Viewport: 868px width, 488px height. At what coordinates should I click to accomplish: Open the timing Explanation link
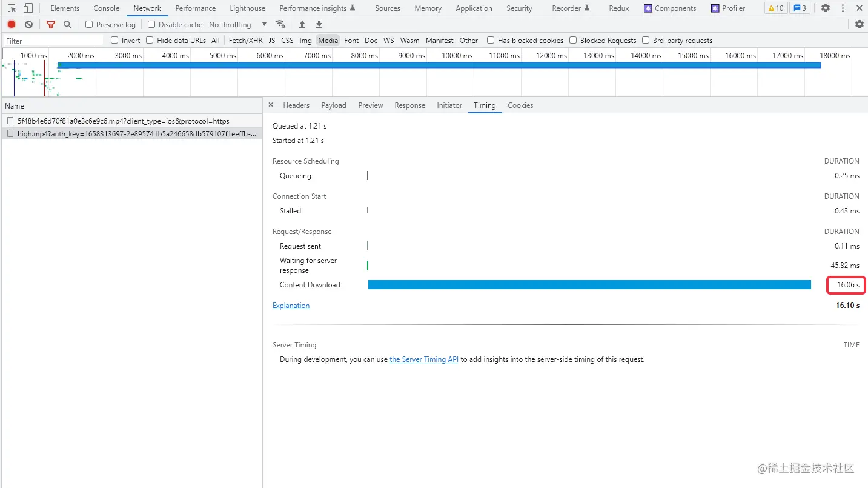click(291, 306)
